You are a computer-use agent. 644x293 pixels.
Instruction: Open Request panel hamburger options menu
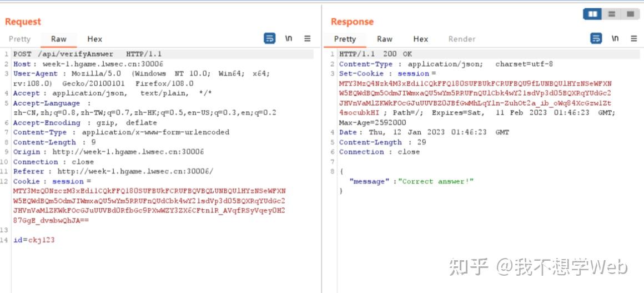(x=307, y=39)
